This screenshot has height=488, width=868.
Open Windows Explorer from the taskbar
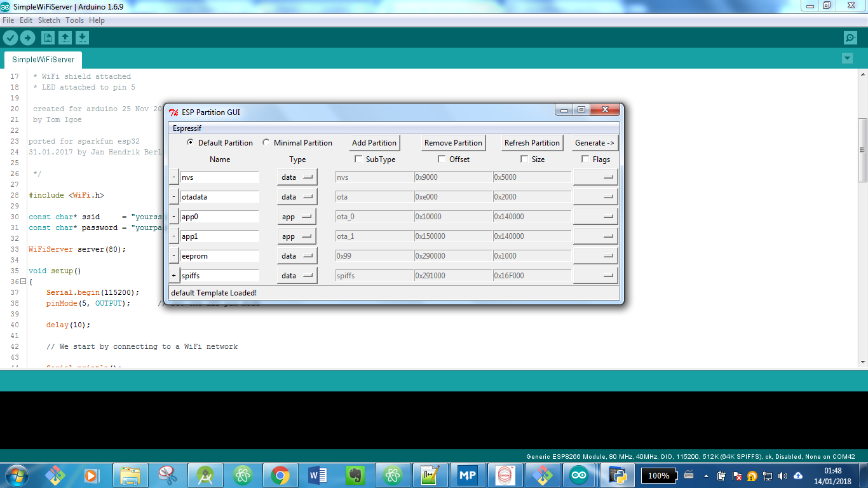[x=130, y=475]
